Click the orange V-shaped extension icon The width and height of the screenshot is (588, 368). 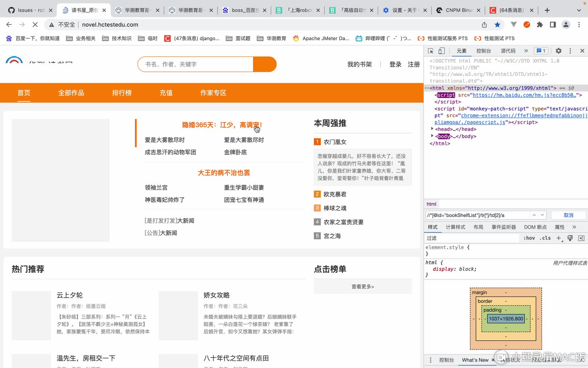tap(513, 25)
